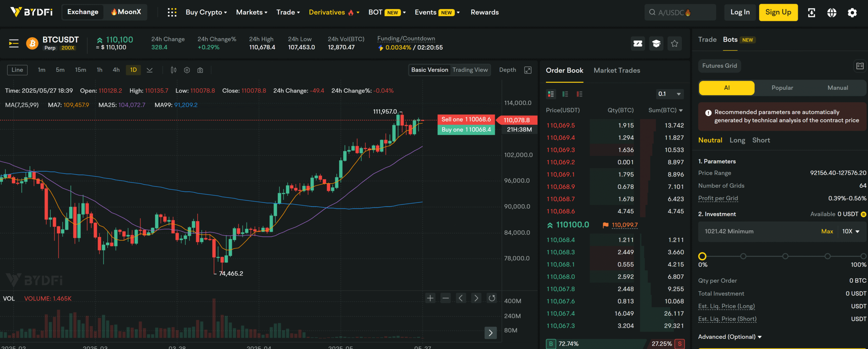Viewport: 868px width, 349px height.
Task: Open Derivatives dropdown menu
Action: pyautogui.click(x=334, y=13)
